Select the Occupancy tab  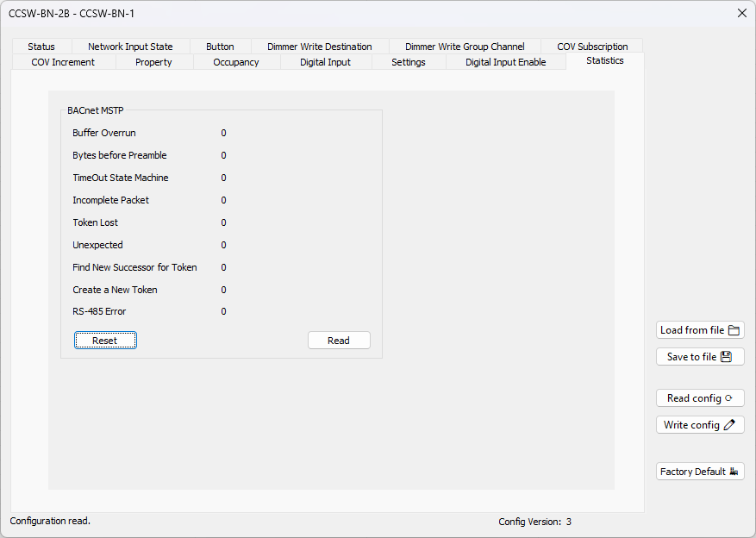tap(236, 62)
